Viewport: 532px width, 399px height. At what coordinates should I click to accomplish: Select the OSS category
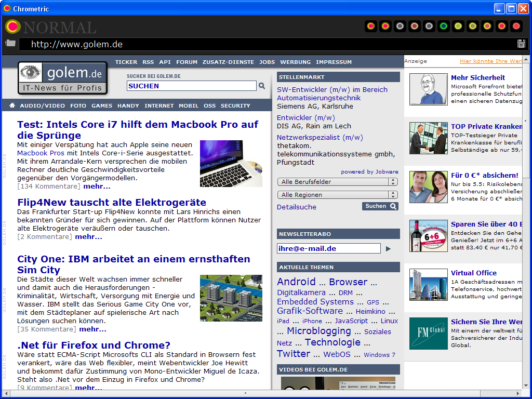click(x=210, y=106)
